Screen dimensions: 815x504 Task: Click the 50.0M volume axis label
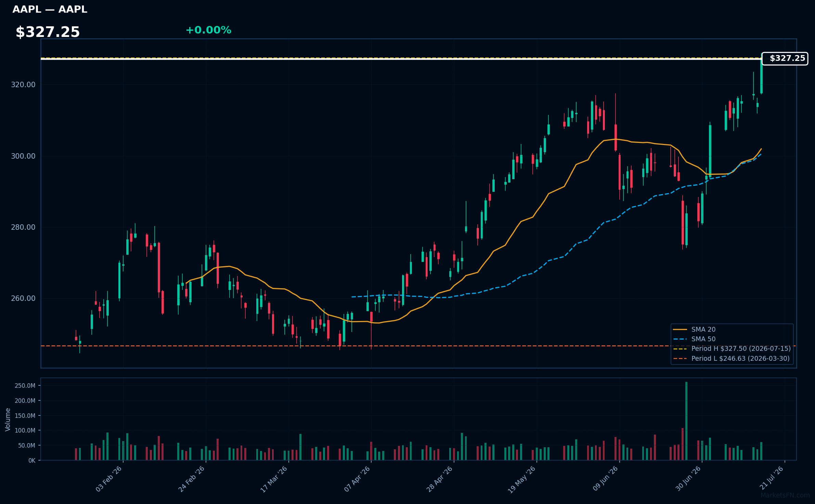27,446
